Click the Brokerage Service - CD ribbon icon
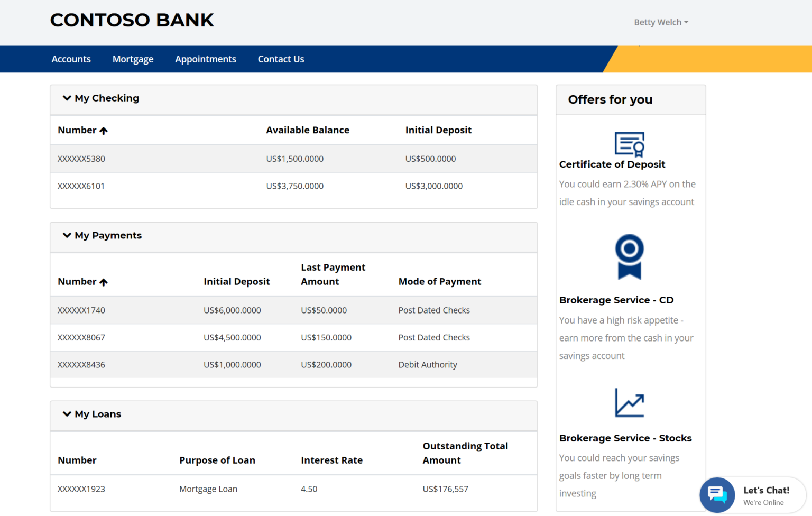The width and height of the screenshot is (812, 516). coord(629,257)
